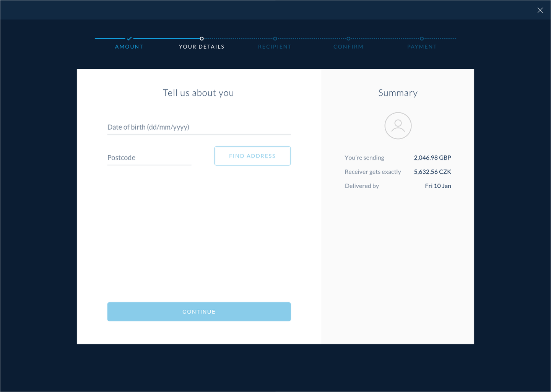Viewport: 551px width, 392px height.
Task: Click the Confirm progress marker dot
Action: 348,39
